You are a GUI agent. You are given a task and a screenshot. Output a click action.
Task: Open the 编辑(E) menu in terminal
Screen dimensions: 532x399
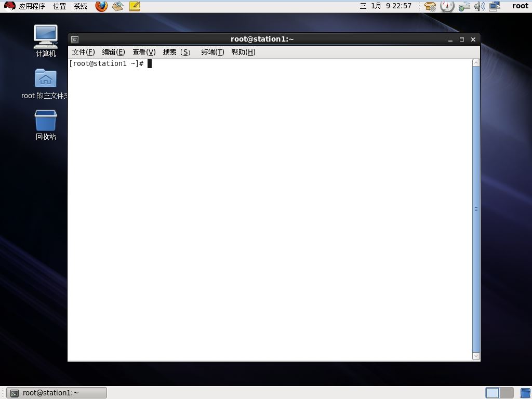pyautogui.click(x=113, y=52)
